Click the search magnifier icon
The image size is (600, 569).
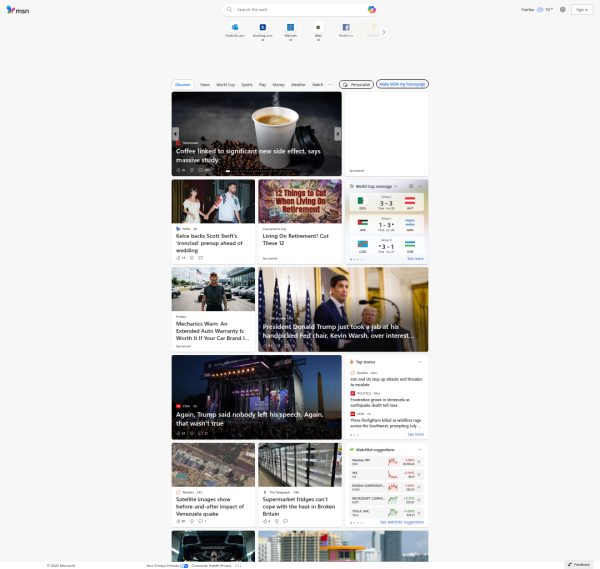click(229, 10)
